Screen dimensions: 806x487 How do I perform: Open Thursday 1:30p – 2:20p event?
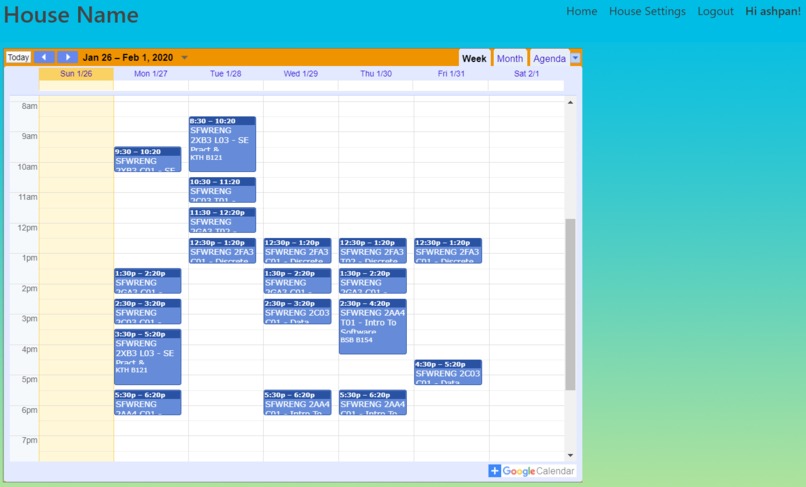point(373,281)
